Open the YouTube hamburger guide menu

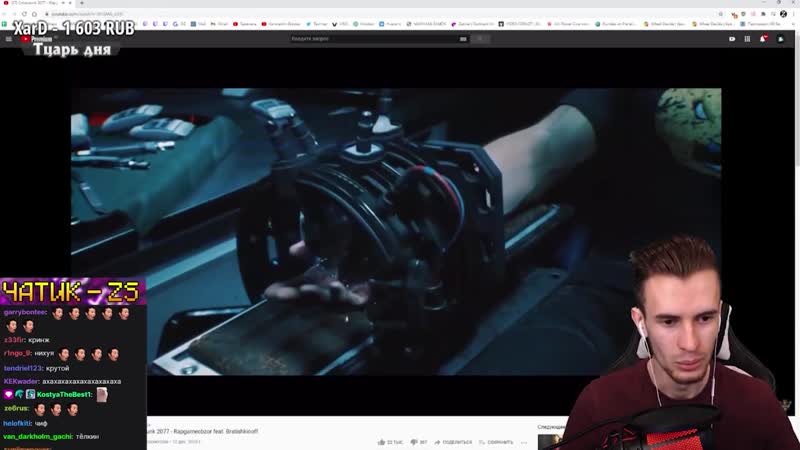pyautogui.click(x=9, y=39)
